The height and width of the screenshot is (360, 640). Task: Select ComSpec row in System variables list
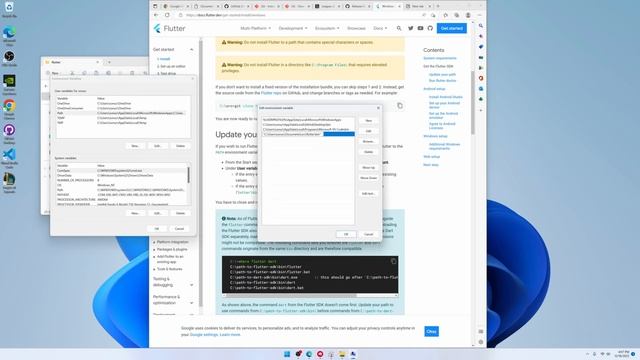tap(121, 171)
